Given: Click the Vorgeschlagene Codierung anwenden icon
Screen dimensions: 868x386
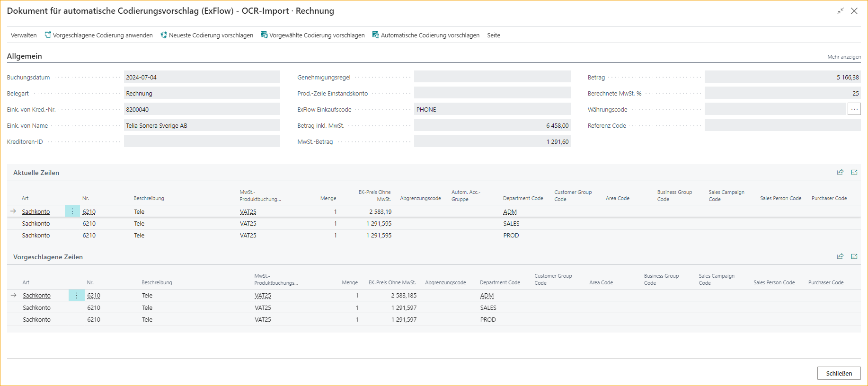Looking at the screenshot, I should 48,35.
